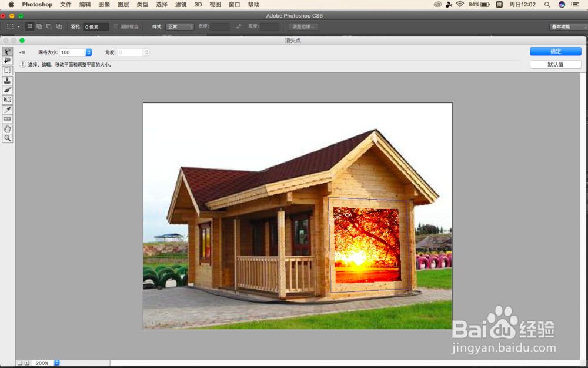This screenshot has width=588, height=368.
Task: Open the 类型 menu
Action: [142, 5]
